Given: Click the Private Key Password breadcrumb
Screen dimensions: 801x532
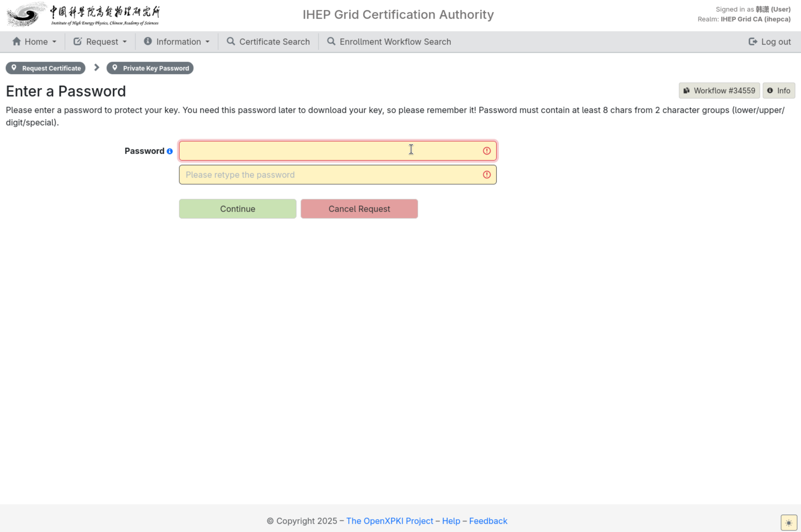Looking at the screenshot, I should pos(150,68).
